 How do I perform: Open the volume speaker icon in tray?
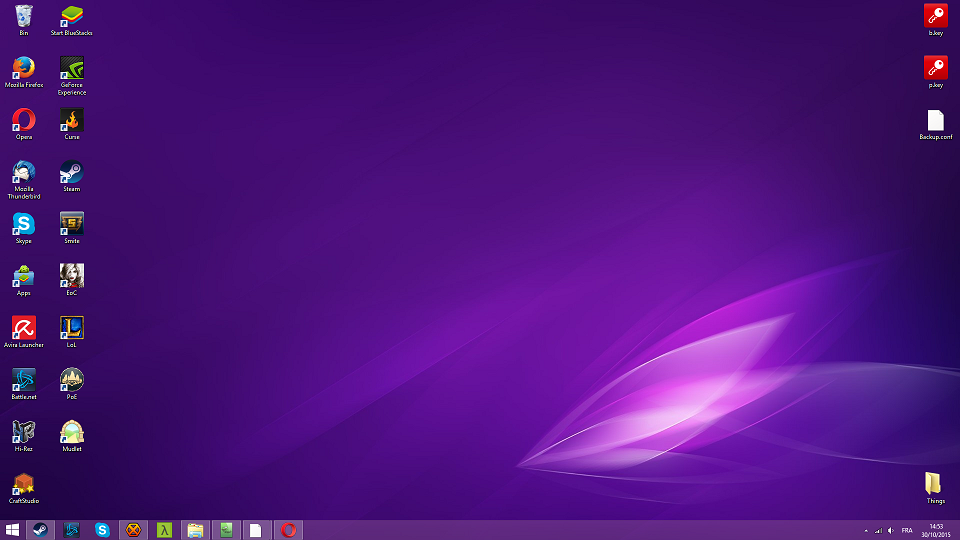[x=890, y=530]
